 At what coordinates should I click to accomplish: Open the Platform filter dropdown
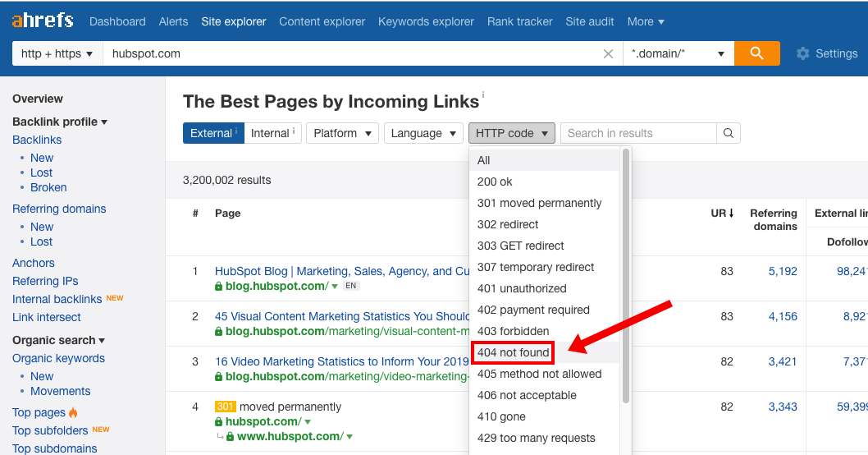pyautogui.click(x=342, y=133)
